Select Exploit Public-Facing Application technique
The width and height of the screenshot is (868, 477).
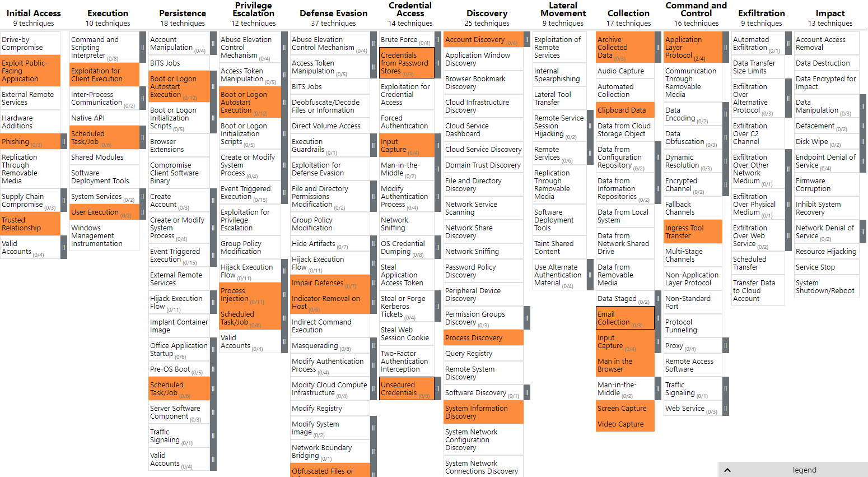point(30,71)
